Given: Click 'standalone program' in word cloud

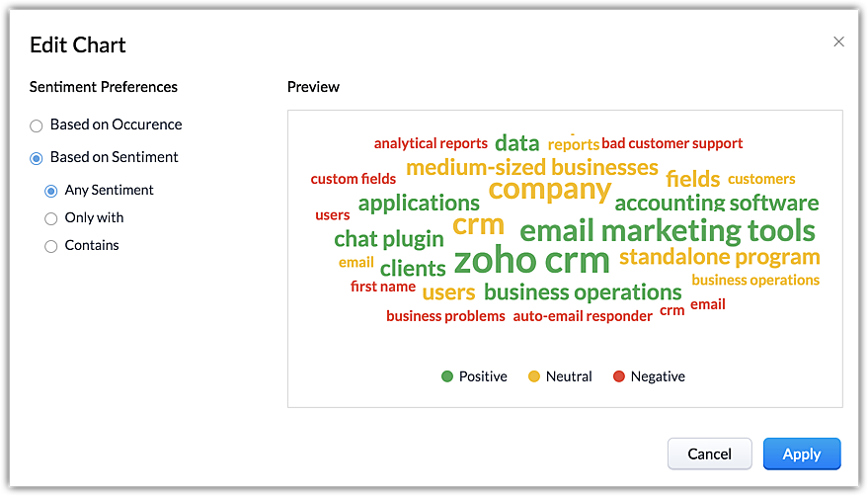Looking at the screenshot, I should [x=719, y=258].
